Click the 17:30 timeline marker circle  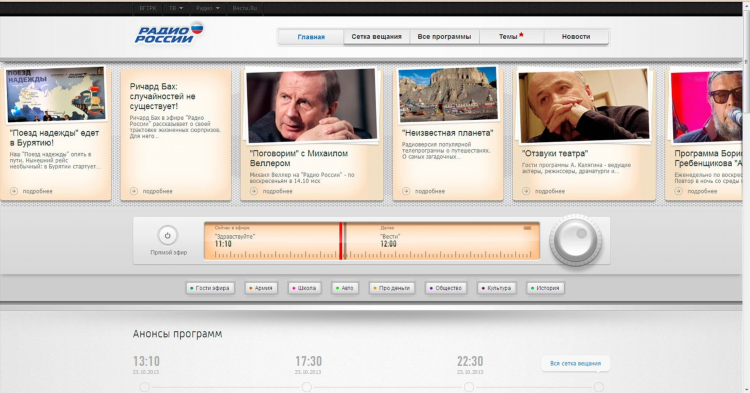point(307,387)
